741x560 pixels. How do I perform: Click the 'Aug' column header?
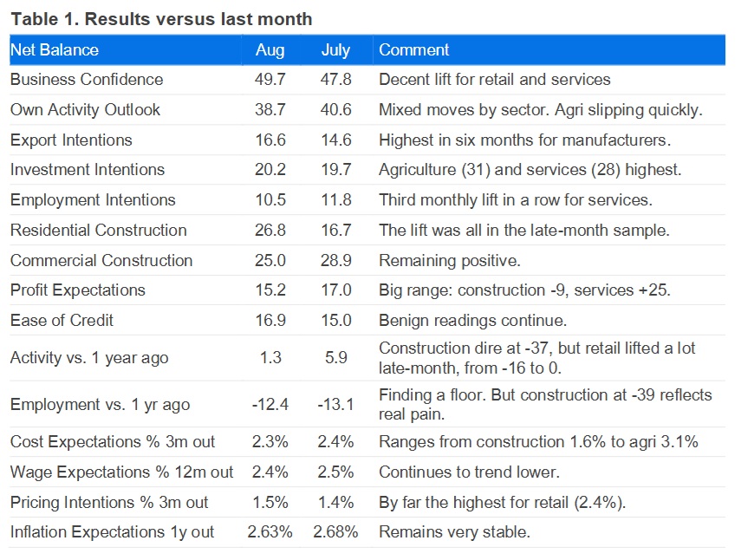270,49
